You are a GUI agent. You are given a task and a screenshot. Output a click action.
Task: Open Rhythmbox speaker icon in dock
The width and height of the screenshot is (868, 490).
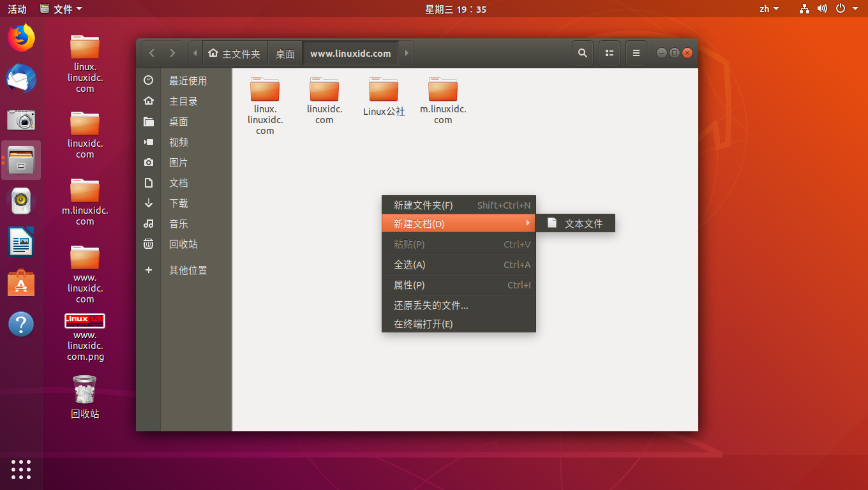click(x=21, y=201)
